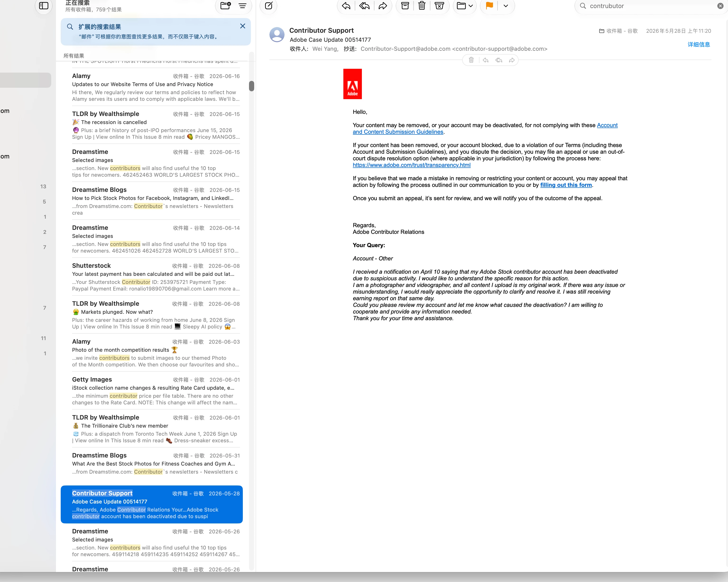Click the small forward icon below the header
Image resolution: width=728 pixels, height=582 pixels.
pyautogui.click(x=512, y=60)
